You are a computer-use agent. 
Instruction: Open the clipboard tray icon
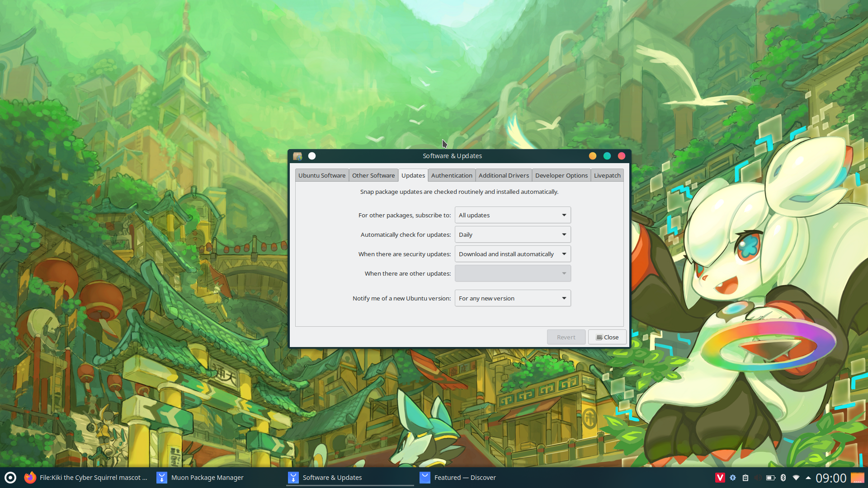tap(745, 478)
